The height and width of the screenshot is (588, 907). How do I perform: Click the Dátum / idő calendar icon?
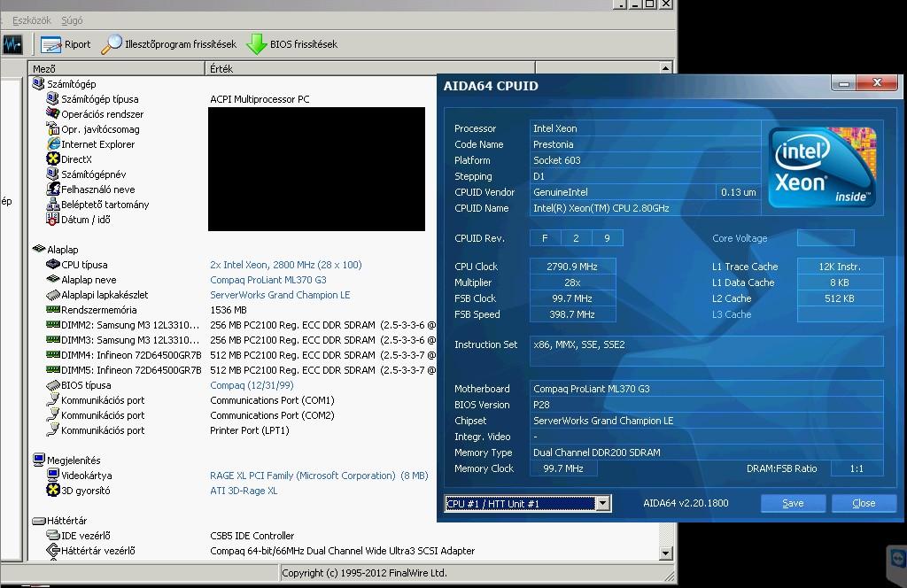(52, 219)
